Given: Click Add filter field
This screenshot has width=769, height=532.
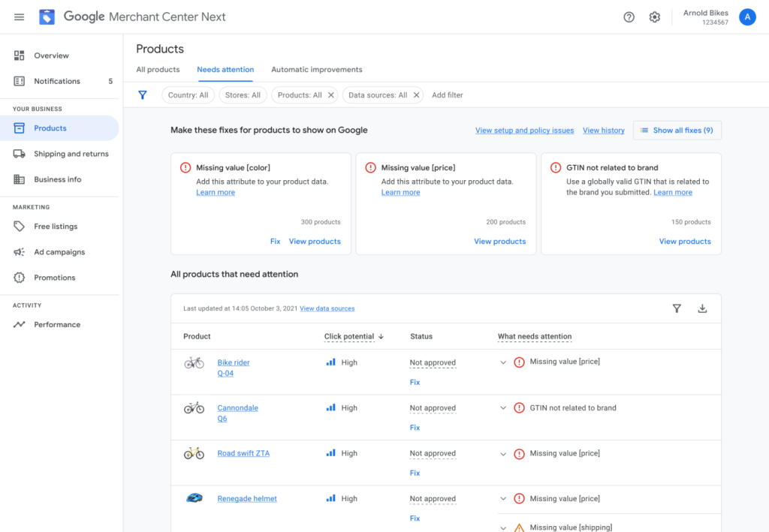Looking at the screenshot, I should click(448, 95).
